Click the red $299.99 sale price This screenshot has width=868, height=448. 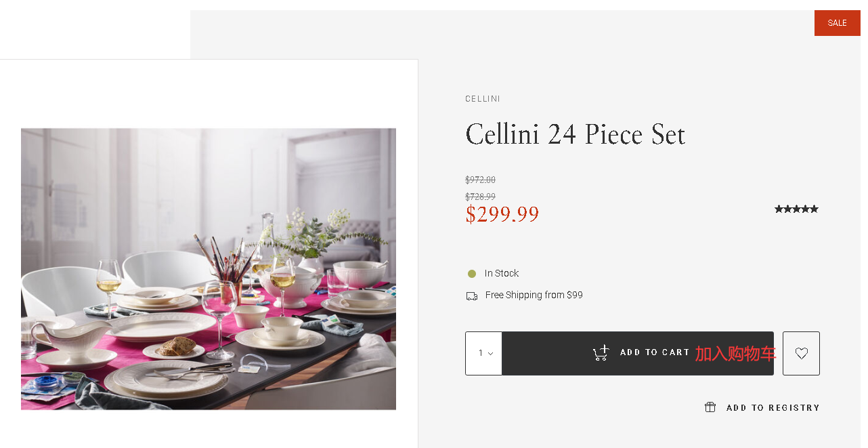tap(502, 214)
